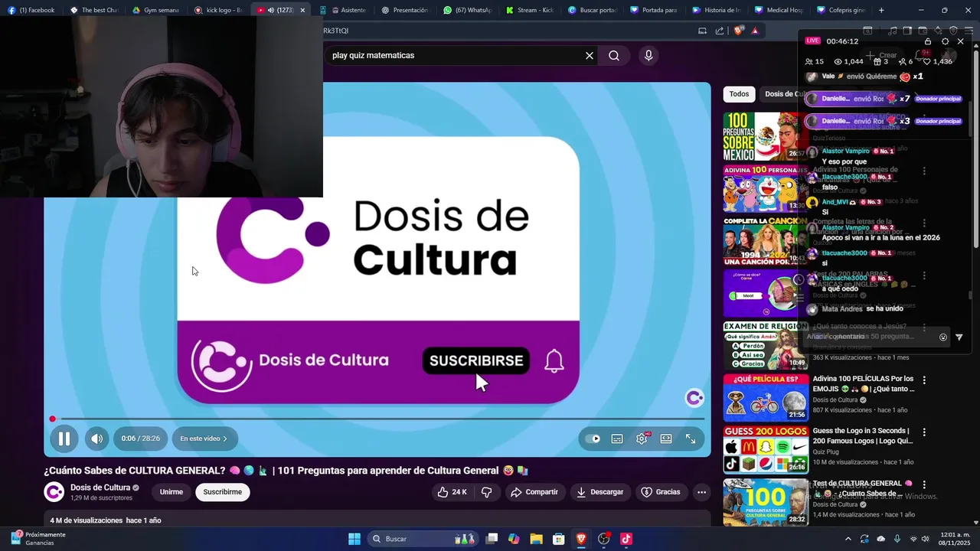Viewport: 980px width, 551px height.
Task: Toggle subtitles in the video player
Action: [617, 439]
